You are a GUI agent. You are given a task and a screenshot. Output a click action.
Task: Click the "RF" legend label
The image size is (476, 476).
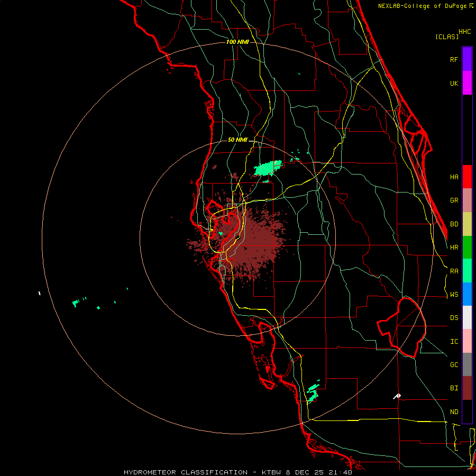tap(454, 59)
